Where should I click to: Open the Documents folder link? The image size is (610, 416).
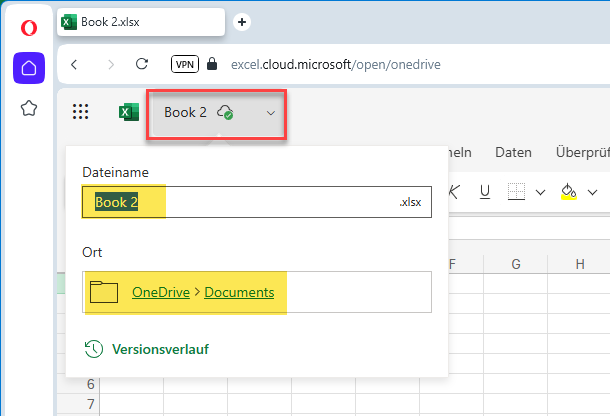click(239, 292)
